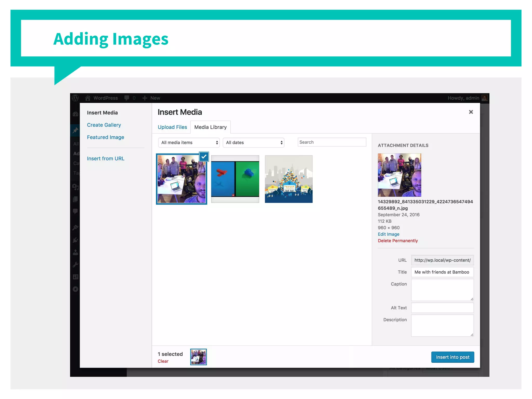
Task: Click the Insert into post button
Action: point(453,357)
